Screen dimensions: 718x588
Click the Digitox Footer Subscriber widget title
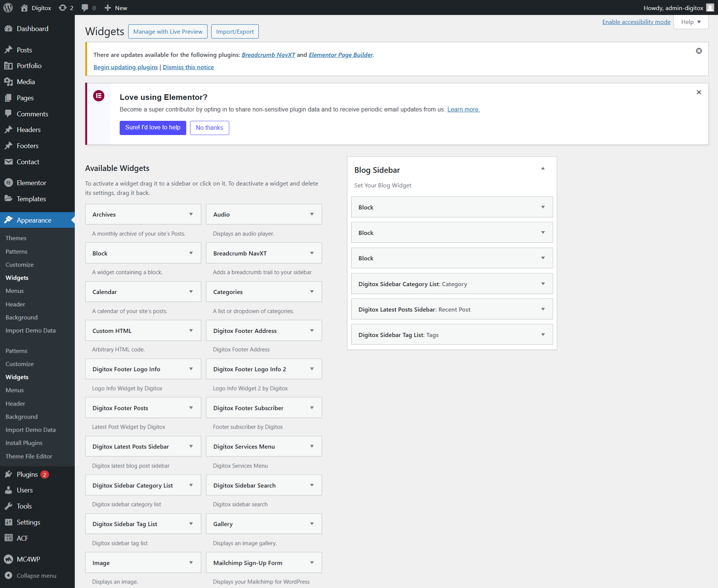[248, 408]
